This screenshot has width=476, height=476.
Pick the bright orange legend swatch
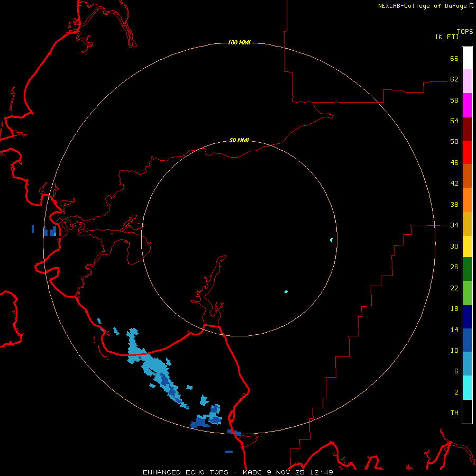point(467,200)
